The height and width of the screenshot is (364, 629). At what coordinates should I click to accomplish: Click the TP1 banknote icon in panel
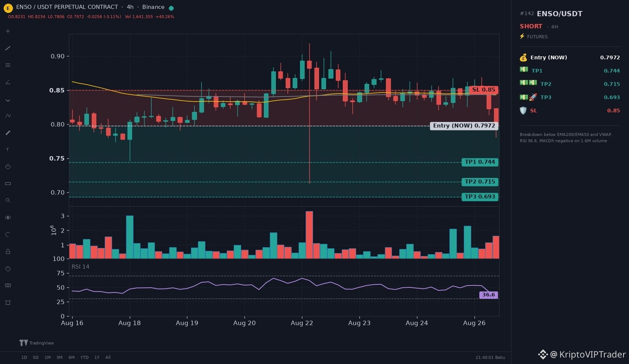coord(524,70)
